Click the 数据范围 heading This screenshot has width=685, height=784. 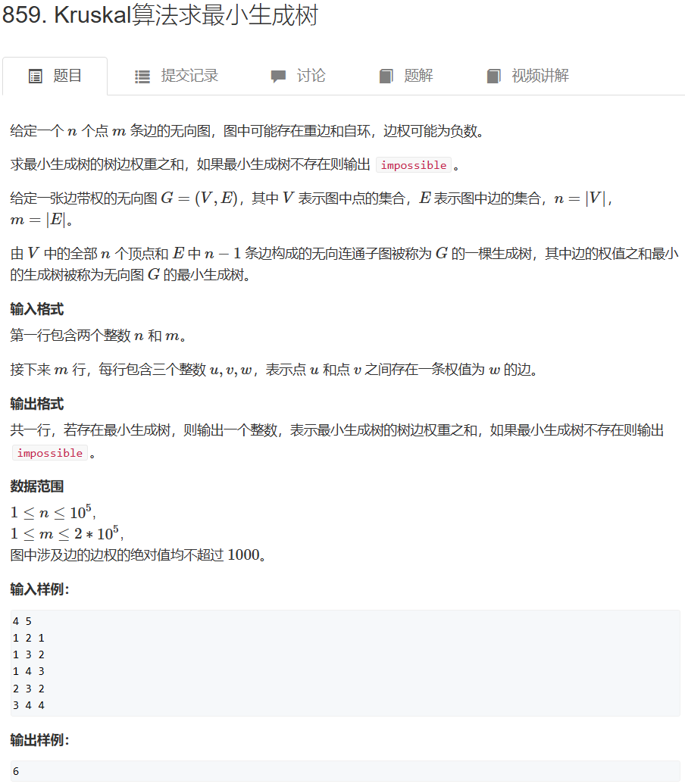(x=37, y=486)
